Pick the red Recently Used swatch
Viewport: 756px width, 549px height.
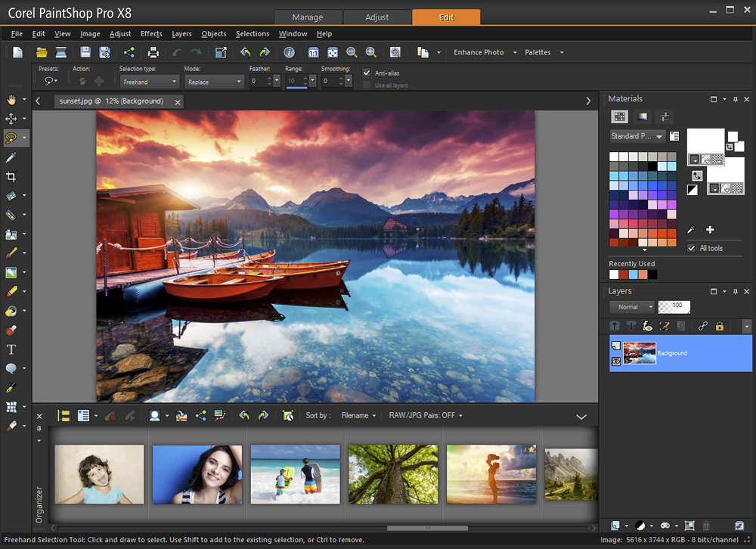pos(624,274)
